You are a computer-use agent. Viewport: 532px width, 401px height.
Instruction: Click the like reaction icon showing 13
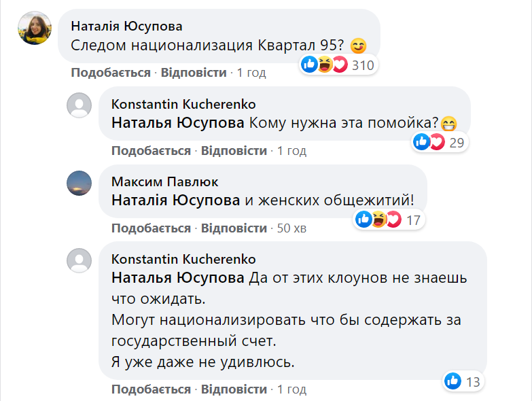click(453, 381)
